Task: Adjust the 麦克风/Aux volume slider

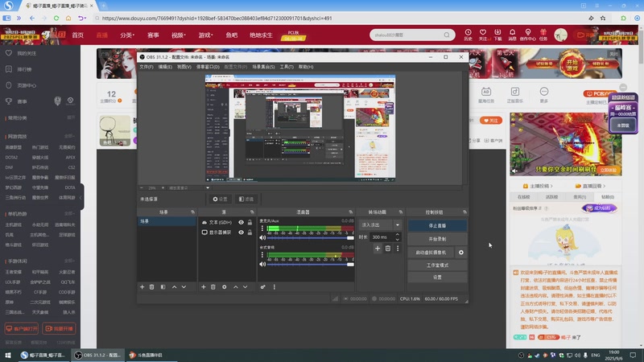Action: coord(311,237)
